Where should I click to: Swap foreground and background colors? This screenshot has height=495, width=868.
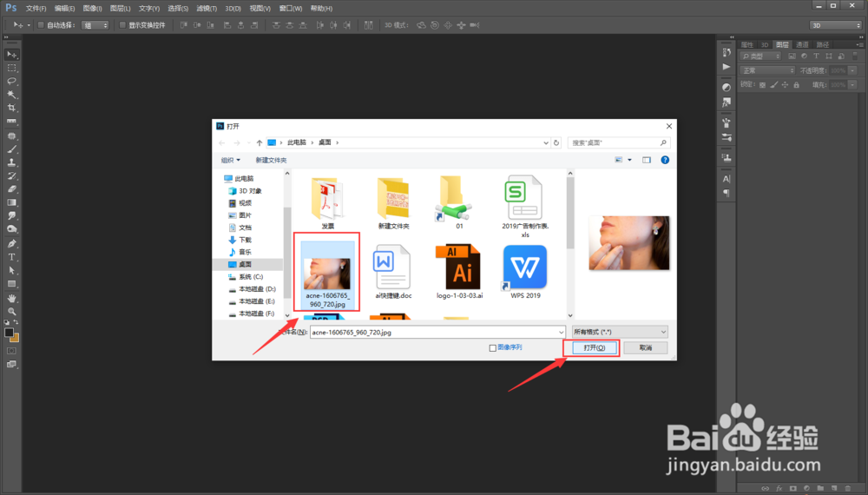point(16,322)
